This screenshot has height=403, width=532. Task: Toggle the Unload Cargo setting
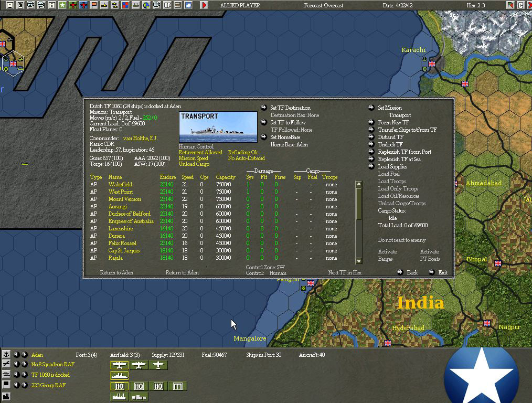tap(194, 164)
